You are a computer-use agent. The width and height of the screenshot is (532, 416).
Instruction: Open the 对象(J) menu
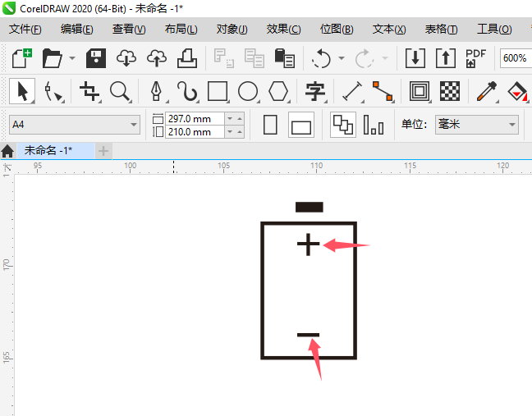tap(232, 30)
